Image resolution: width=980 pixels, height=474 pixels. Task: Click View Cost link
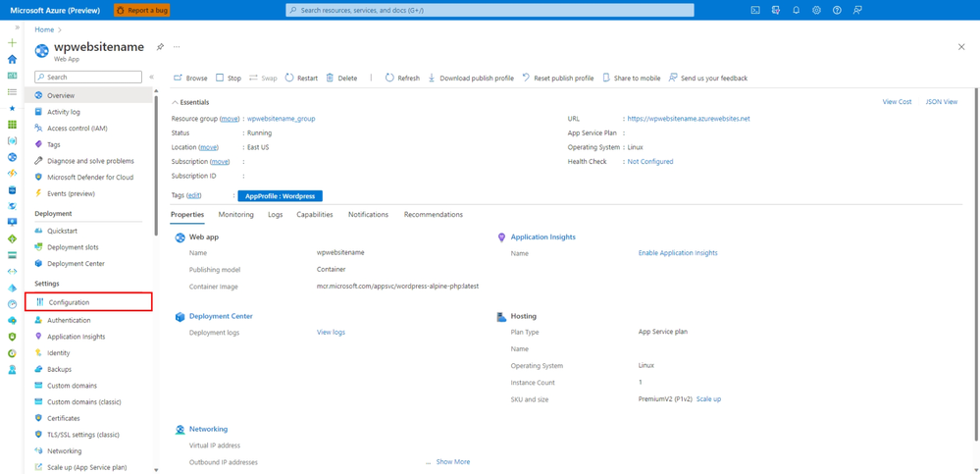pyautogui.click(x=897, y=102)
